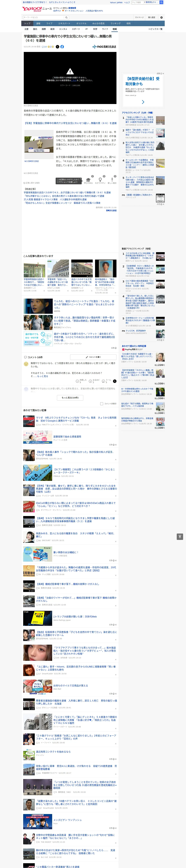Open the エキスパート tab
Image resolution: width=186 pixels, height=868 pixels.
tap(64, 24)
